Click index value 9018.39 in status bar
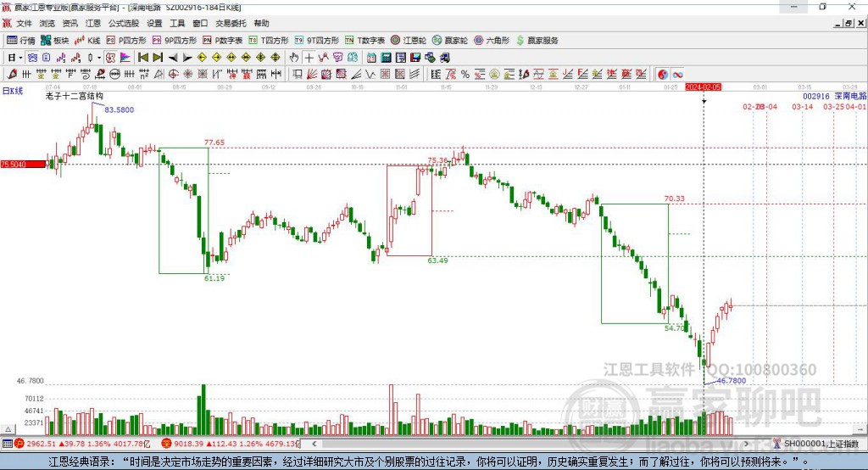The height and width of the screenshot is (470, 868). tap(189, 444)
